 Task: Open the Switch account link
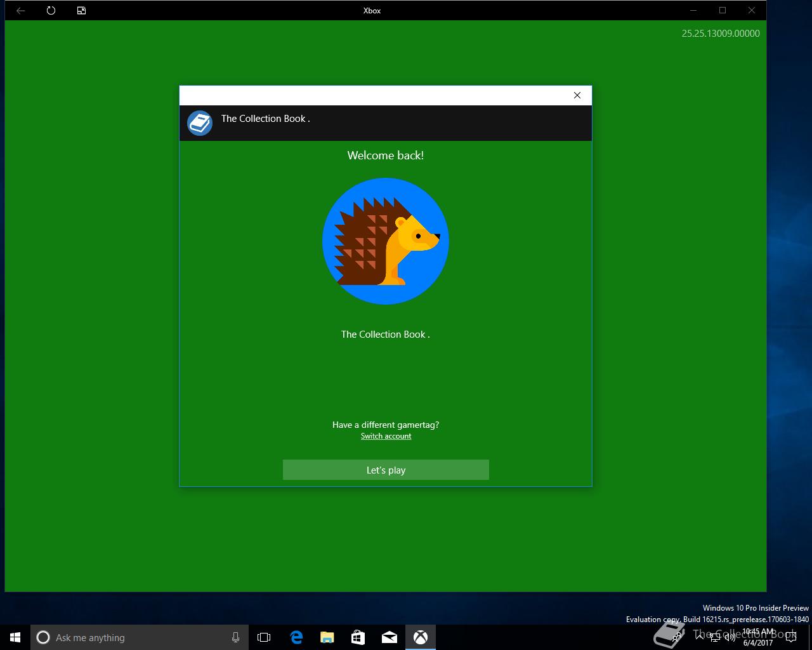(386, 436)
